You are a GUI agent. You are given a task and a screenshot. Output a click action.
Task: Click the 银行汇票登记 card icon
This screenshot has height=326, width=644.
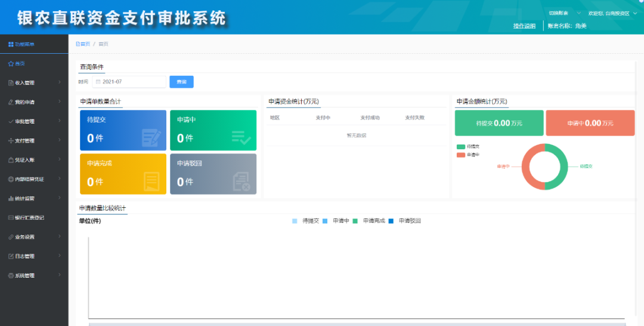(11, 218)
